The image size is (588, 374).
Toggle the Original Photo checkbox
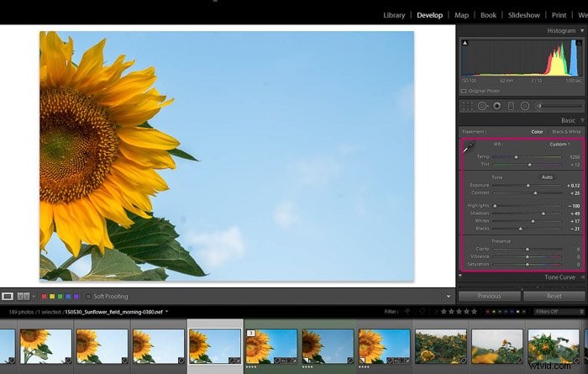[464, 91]
